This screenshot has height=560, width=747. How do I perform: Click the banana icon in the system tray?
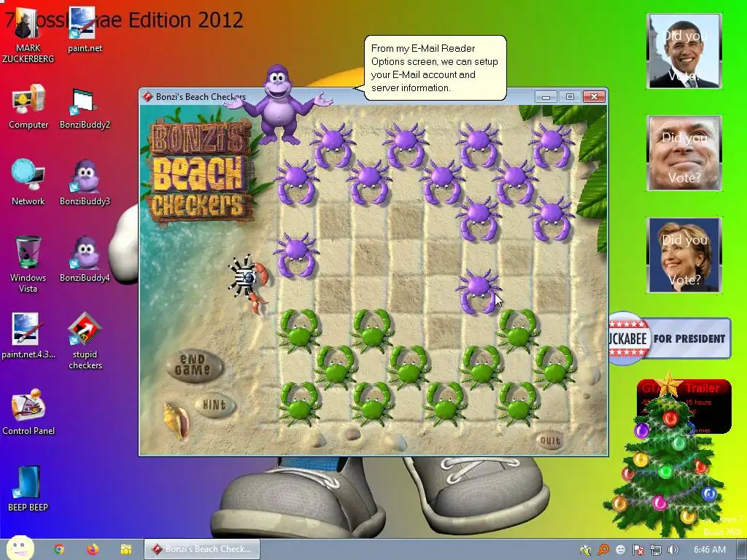point(586,550)
